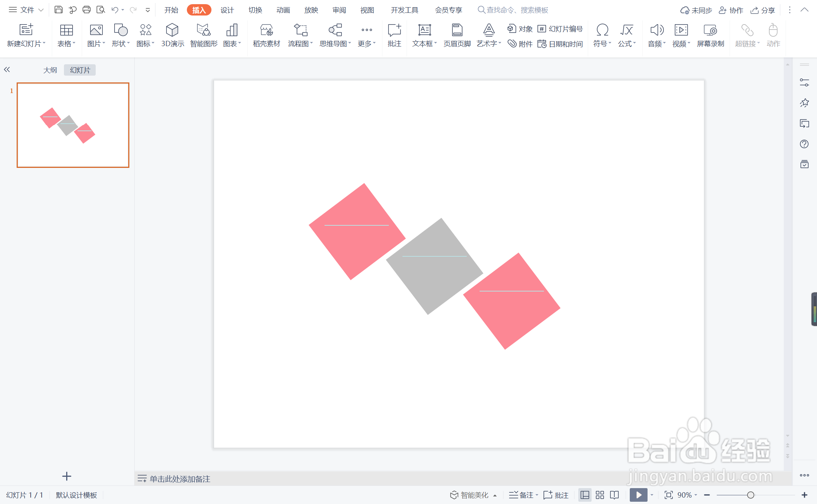Start slideshow with play button
817x504 pixels.
coord(638,495)
